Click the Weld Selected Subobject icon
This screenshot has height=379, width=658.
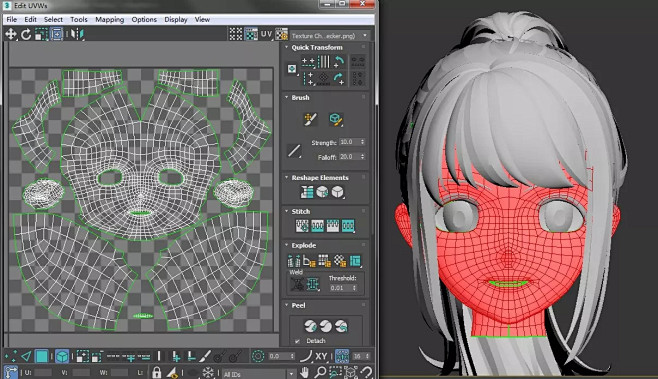pyautogui.click(x=313, y=284)
